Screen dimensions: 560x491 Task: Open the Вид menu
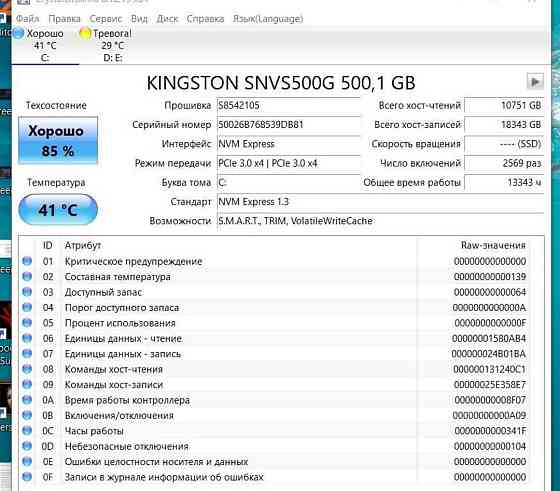coord(139,19)
